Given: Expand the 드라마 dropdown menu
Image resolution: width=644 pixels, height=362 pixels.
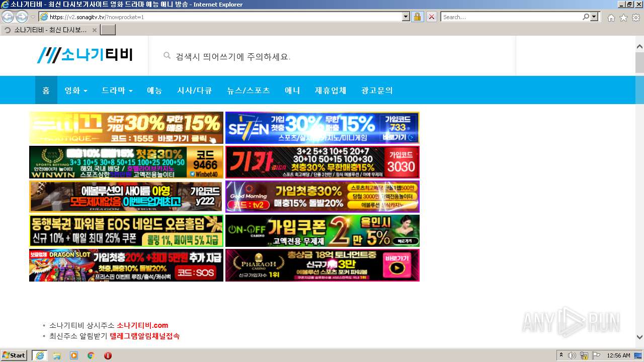Looking at the screenshot, I should coord(117,90).
